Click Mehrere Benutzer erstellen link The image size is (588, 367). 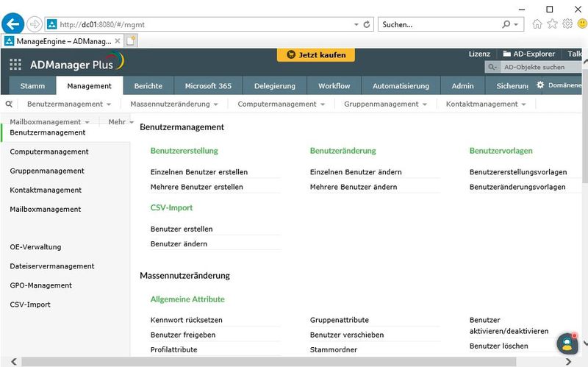pos(197,187)
